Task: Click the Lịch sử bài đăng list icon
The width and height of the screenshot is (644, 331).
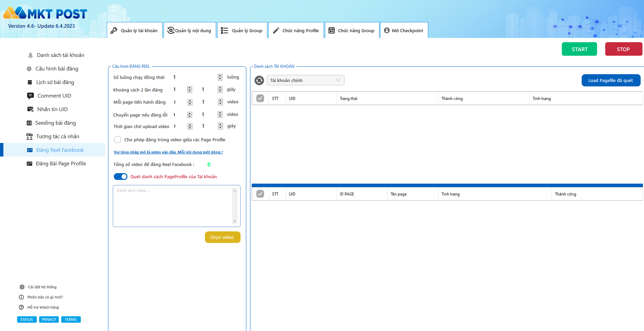Action: click(x=30, y=82)
